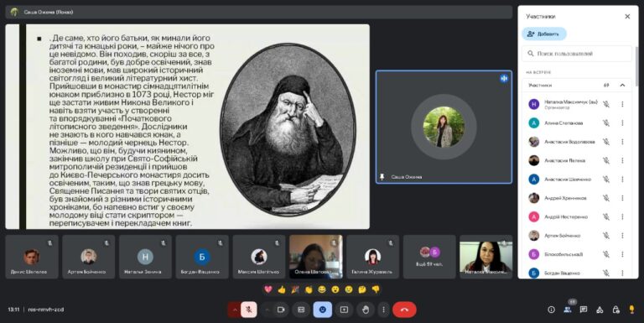
Task: Open meeting details info icon
Action: pyautogui.click(x=551, y=310)
